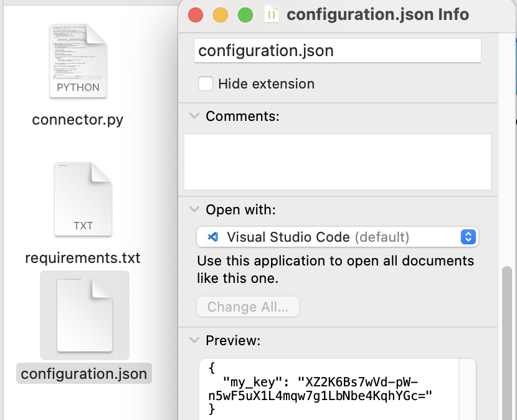The height and width of the screenshot is (420, 517).
Task: Click the 'Use this application' description text
Action: [335, 270]
